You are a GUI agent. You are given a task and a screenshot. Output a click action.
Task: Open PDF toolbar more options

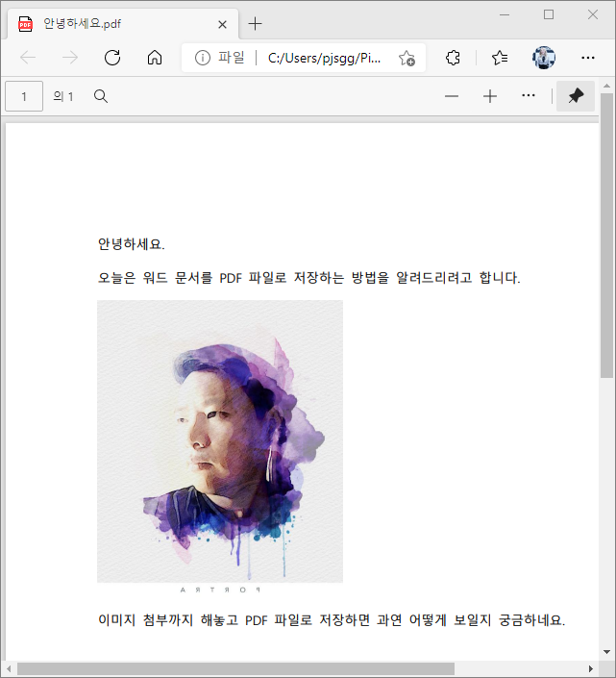[529, 95]
